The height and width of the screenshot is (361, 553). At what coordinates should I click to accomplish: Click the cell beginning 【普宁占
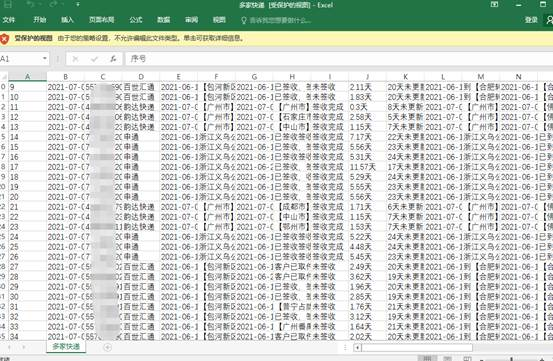coord(292,307)
